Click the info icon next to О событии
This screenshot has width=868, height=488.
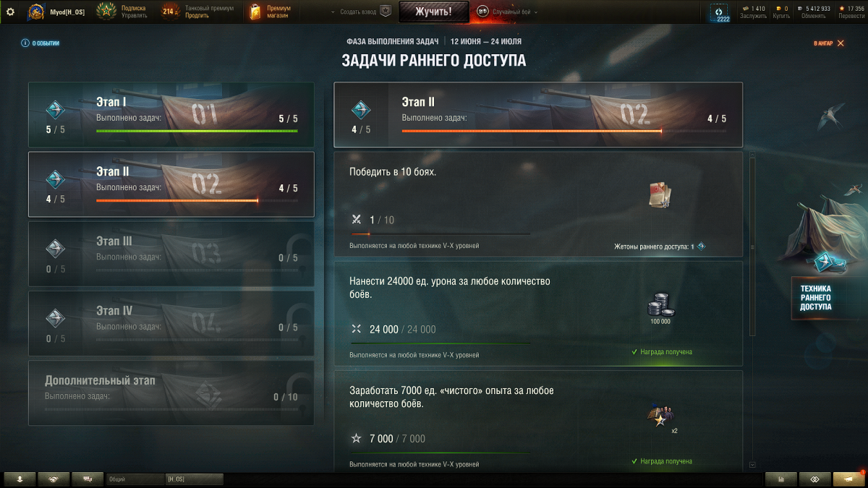[25, 43]
